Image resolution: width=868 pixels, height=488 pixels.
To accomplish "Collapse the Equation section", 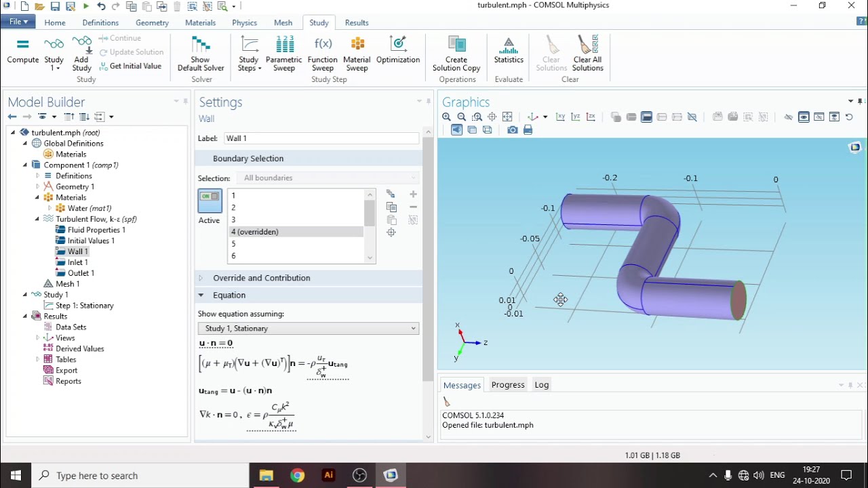I will pyautogui.click(x=201, y=296).
